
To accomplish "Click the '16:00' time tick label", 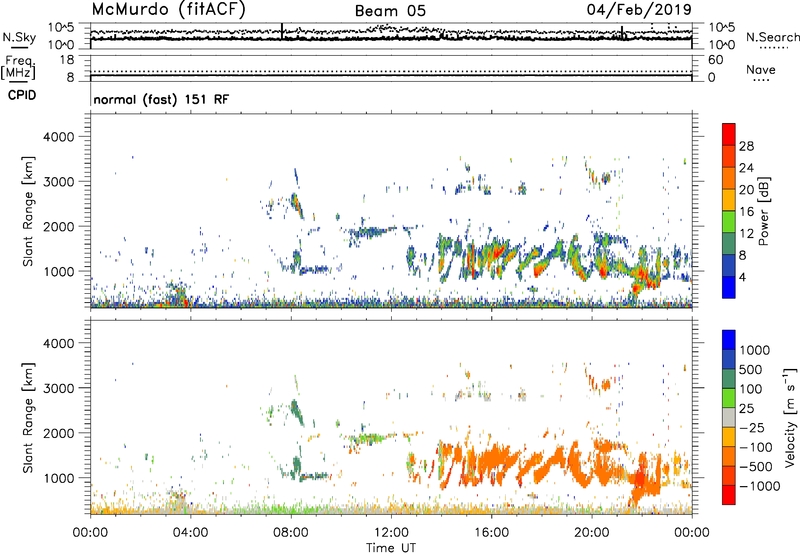I will pos(491,533).
